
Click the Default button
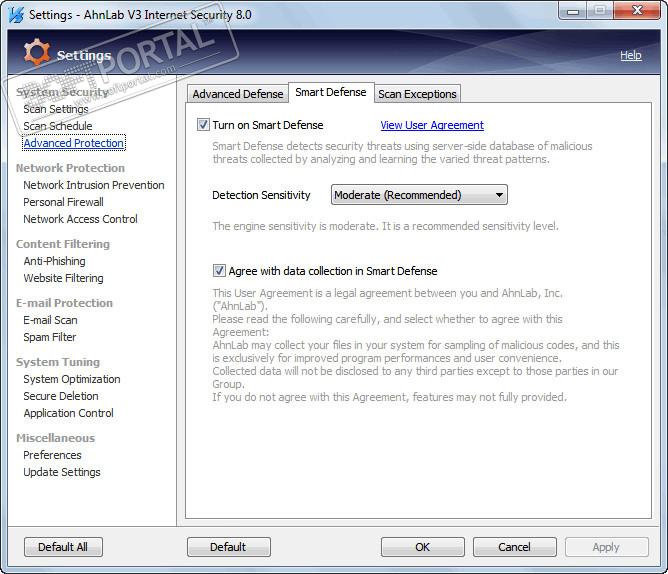[228, 547]
